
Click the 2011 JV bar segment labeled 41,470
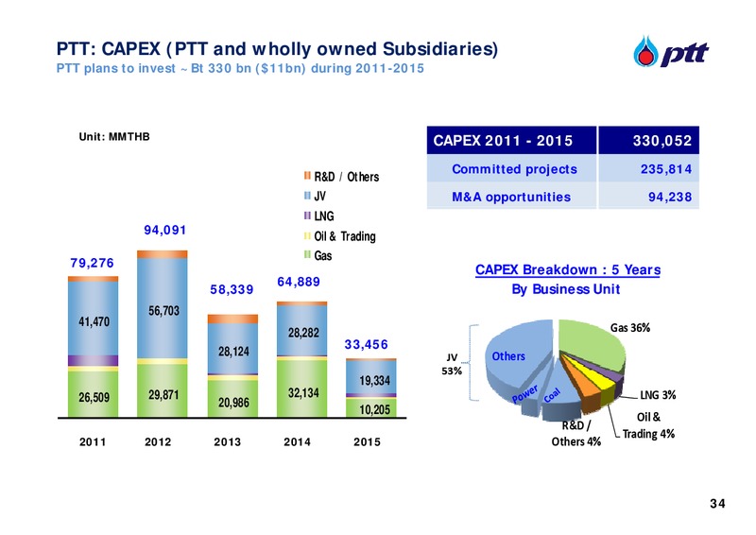tap(93, 319)
